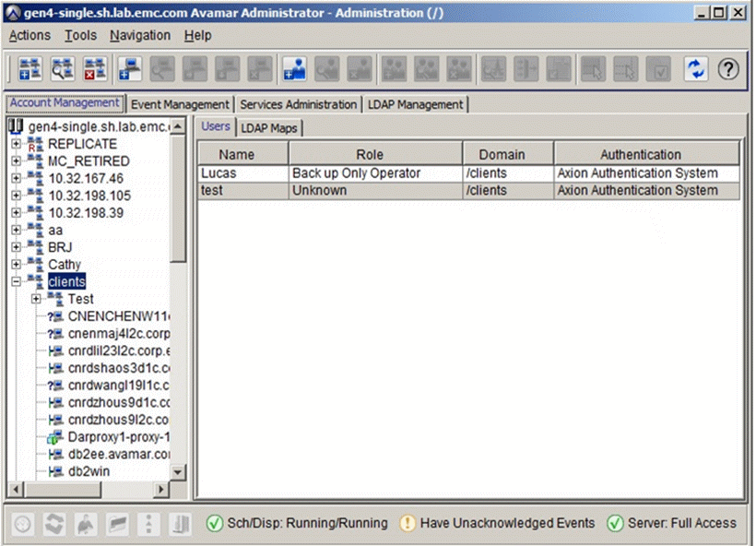
Task: Click the Refresh toolbar icon
Action: coord(694,69)
